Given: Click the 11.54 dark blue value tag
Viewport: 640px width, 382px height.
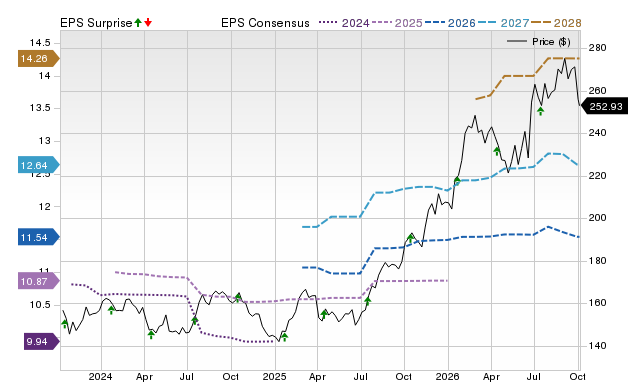Looking at the screenshot, I should (38, 237).
